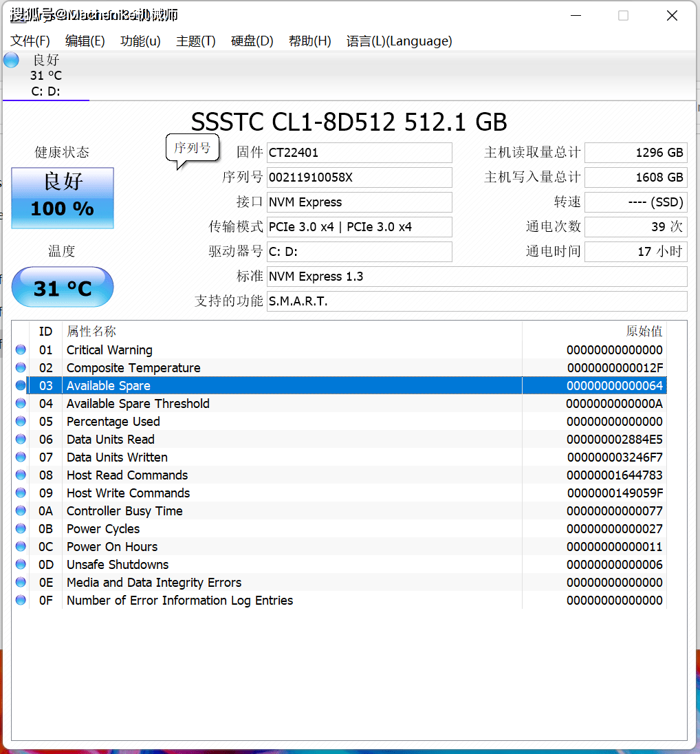Open the 硬盘(D) menu
This screenshot has height=754, width=700.
click(252, 41)
